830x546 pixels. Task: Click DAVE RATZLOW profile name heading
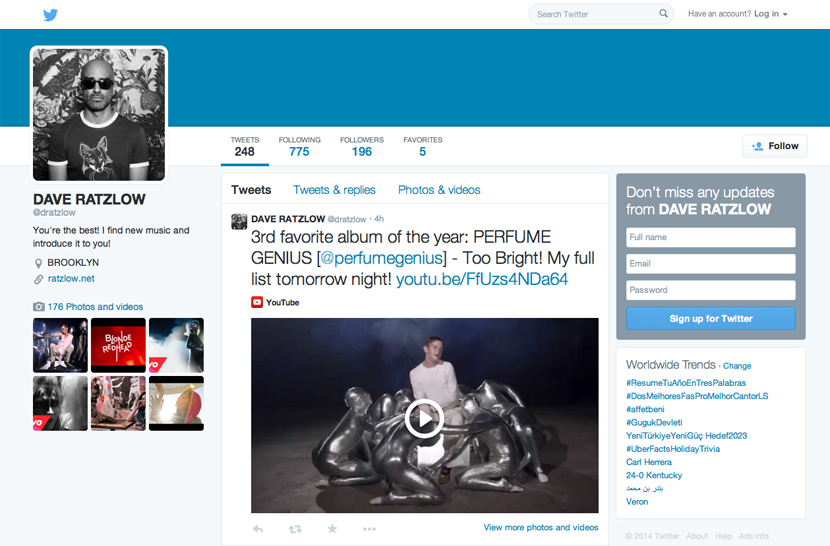click(89, 199)
